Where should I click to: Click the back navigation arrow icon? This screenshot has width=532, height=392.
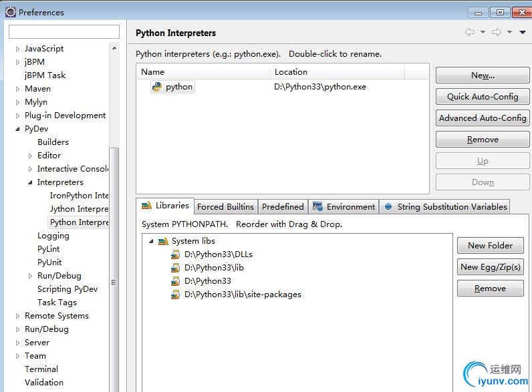tap(469, 32)
